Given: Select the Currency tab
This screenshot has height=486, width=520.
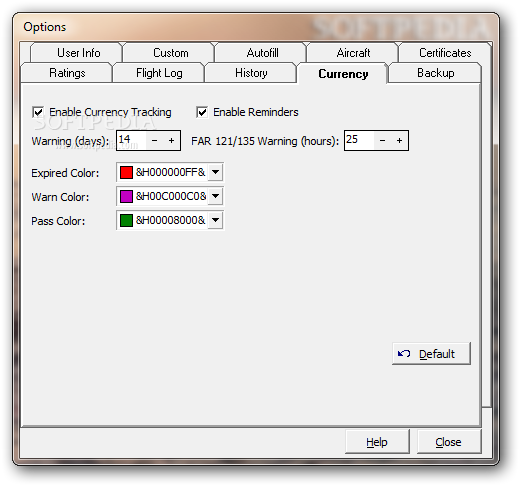Looking at the screenshot, I should tap(343, 73).
